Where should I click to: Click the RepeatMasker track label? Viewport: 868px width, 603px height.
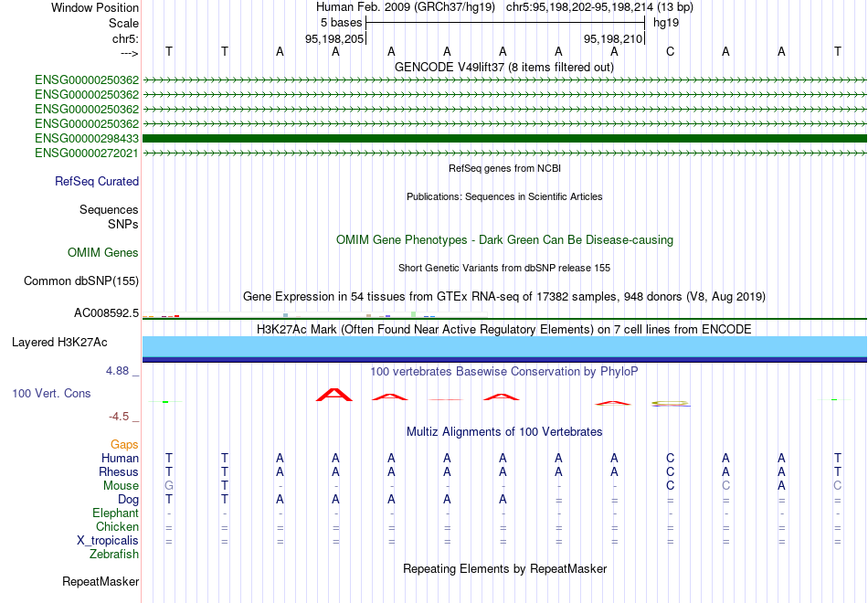pyautogui.click(x=101, y=581)
